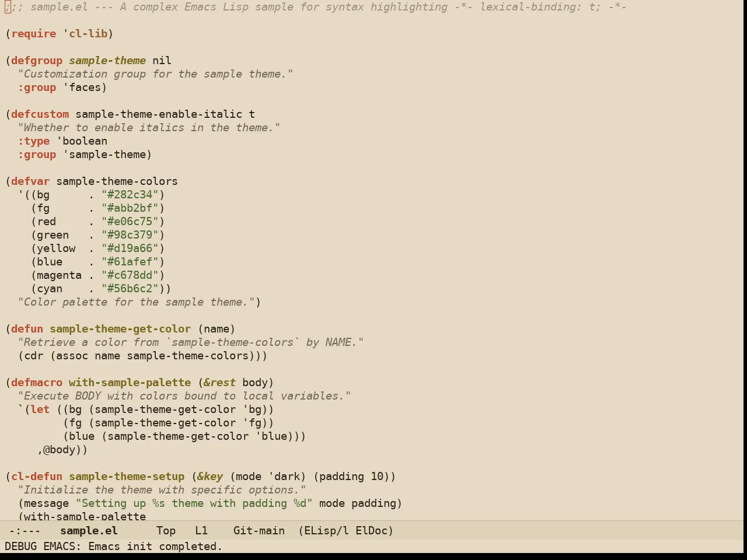Click the header comment line of sample.el
This screenshot has width=747, height=560.
pos(316,7)
